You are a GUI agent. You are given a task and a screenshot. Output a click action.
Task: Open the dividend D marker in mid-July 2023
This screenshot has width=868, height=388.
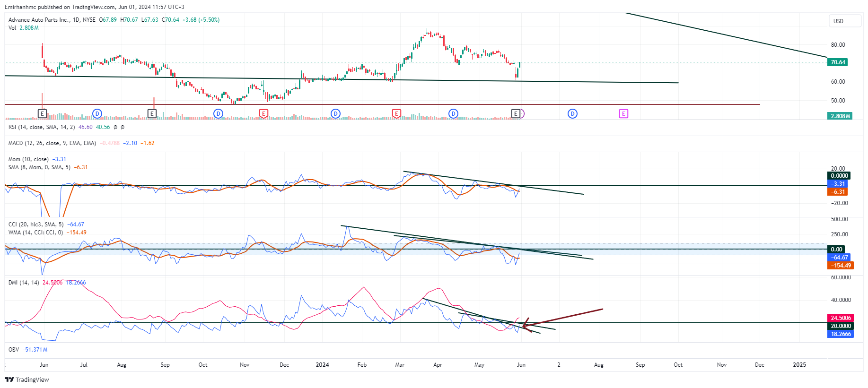(97, 113)
